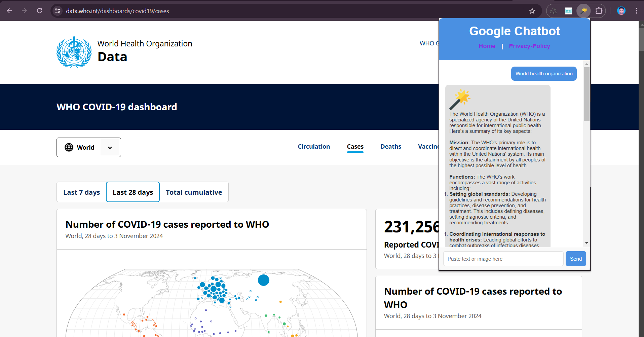Open the Extensions puzzle icon
Screen dimensions: 644x337
pos(599,11)
